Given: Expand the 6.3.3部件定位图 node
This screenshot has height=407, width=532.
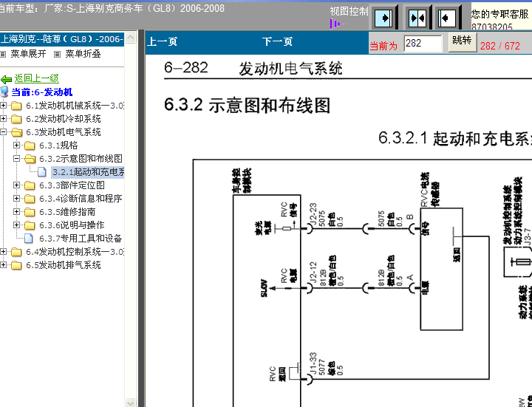Looking at the screenshot, I should [16, 185].
